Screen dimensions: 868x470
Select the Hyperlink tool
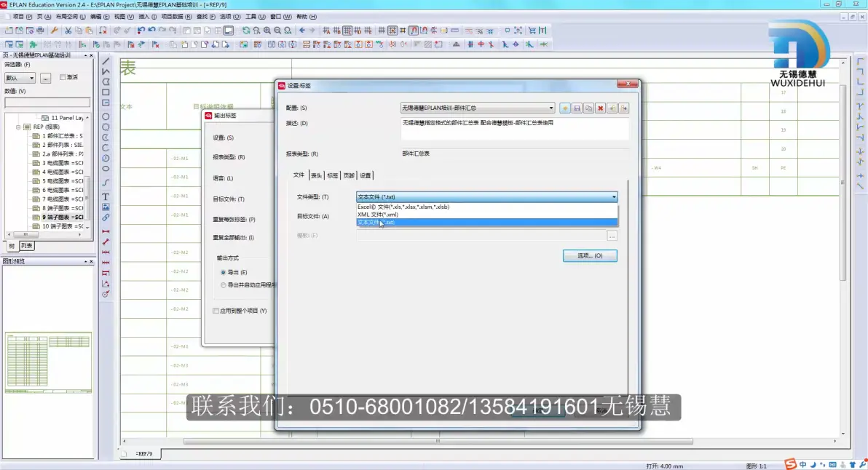[106, 218]
